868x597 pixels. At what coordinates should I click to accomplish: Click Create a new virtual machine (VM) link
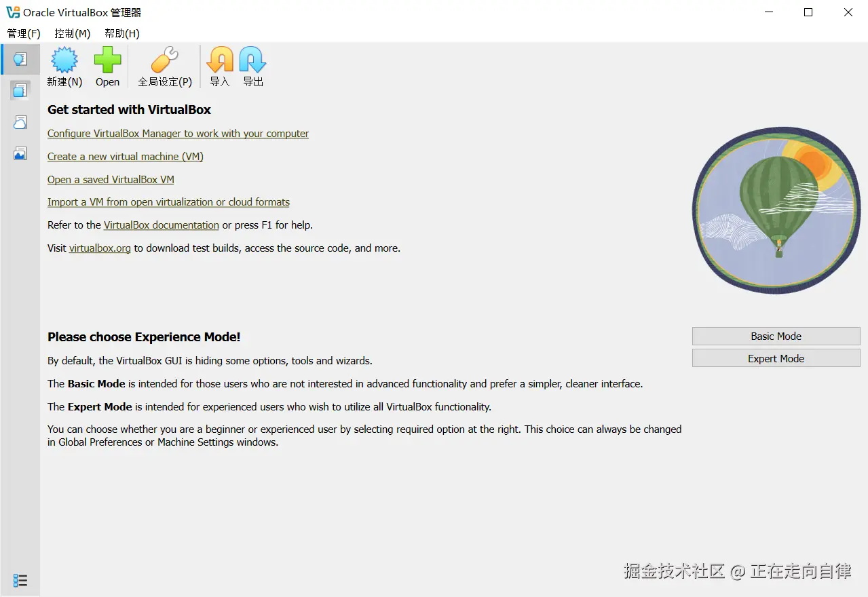click(x=126, y=157)
